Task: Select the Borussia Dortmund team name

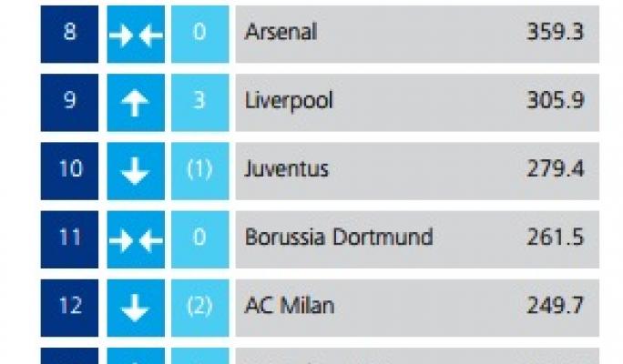Action: click(x=338, y=238)
